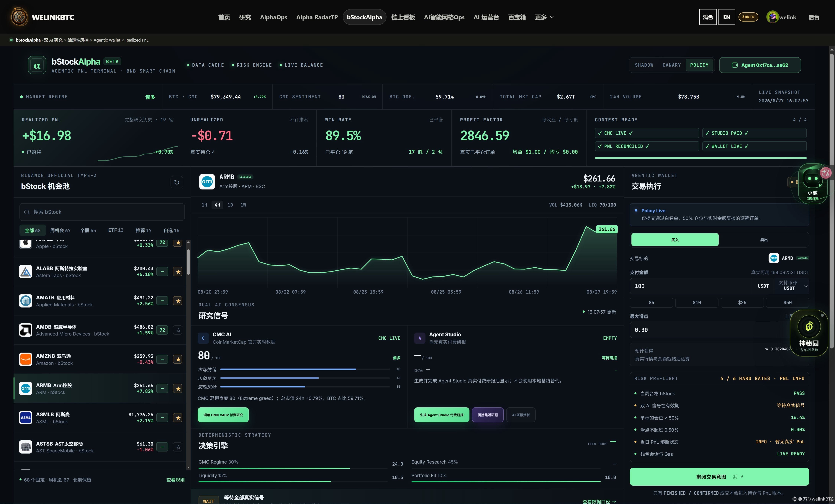Toggle the favorite star for ALABB
Viewport: 835px width, 504px height.
(x=178, y=271)
